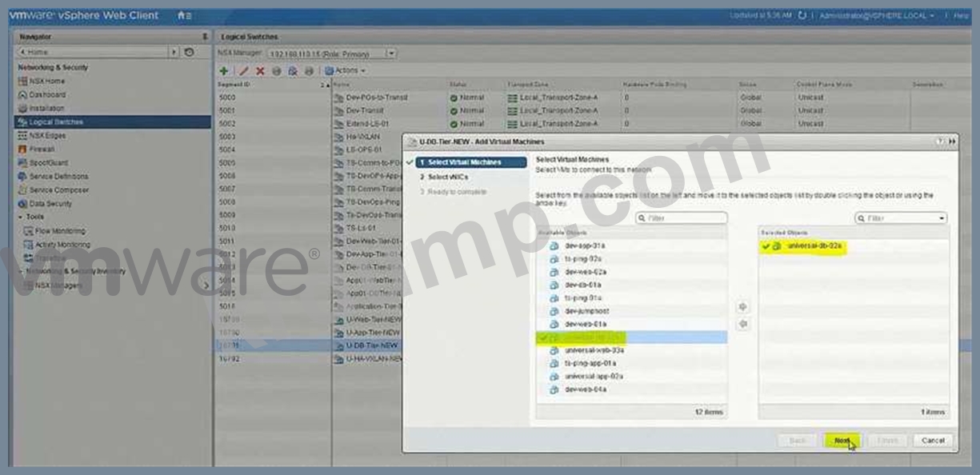Click the help icon in the dialog title bar
Screen dimensions: 980x475
[942, 142]
